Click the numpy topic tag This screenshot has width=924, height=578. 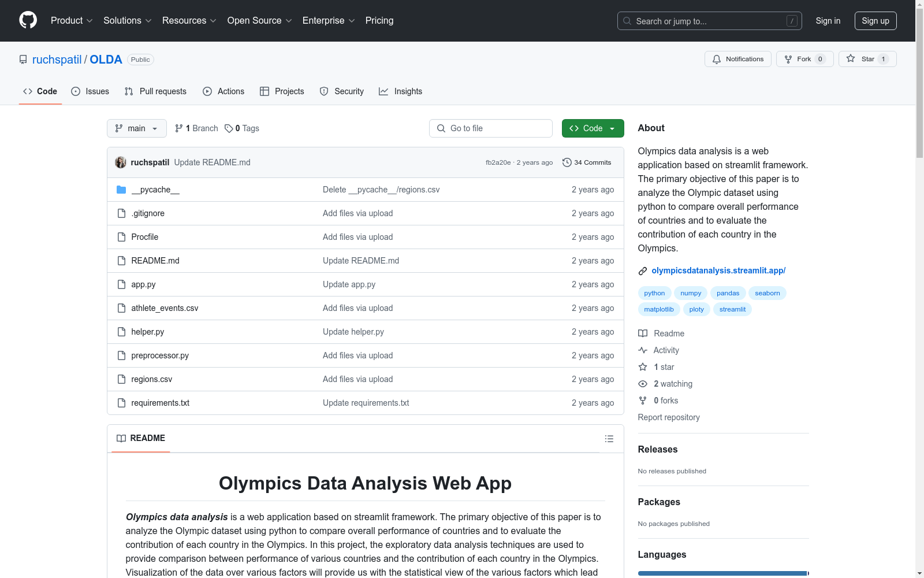(691, 293)
